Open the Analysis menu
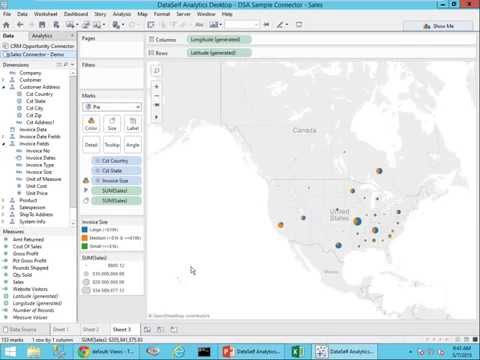Screen dimensions: 480x360 [x=122, y=14]
